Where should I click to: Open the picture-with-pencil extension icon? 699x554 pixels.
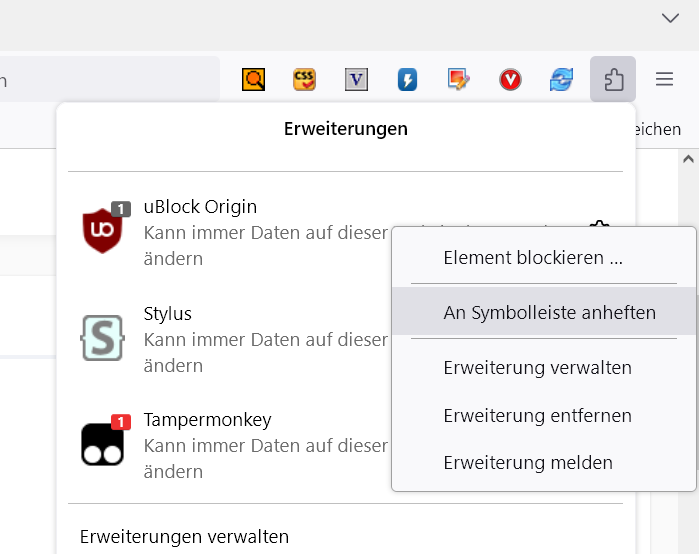click(459, 79)
